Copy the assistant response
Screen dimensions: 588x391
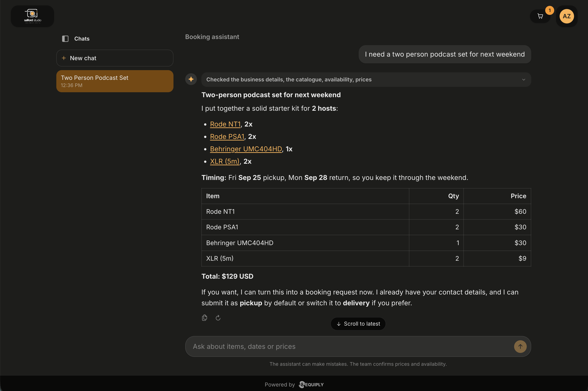[x=205, y=318]
